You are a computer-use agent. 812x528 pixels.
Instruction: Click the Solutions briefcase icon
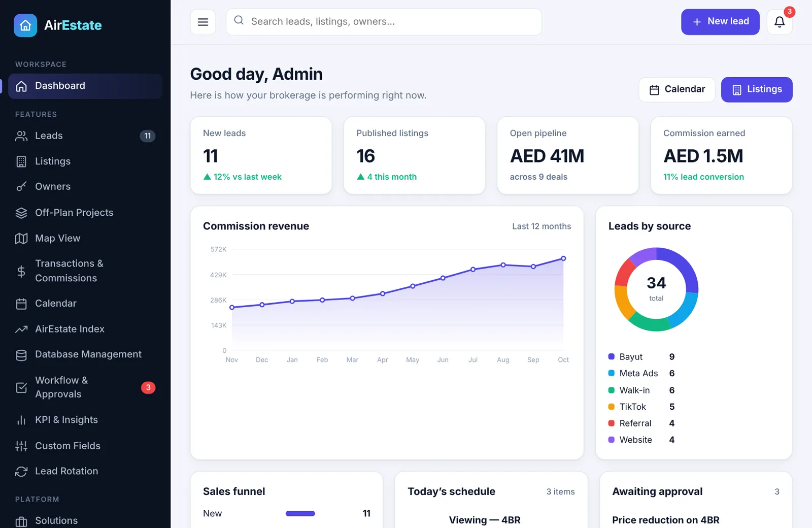coord(21,521)
